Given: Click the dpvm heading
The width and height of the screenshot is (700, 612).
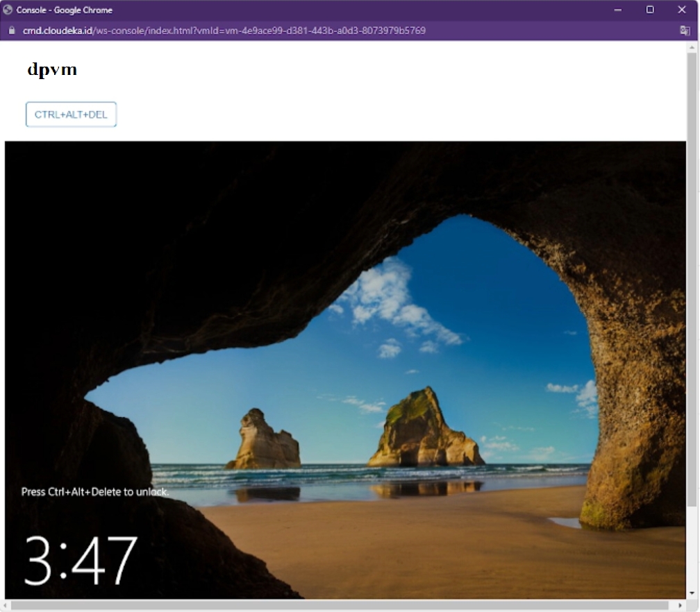Looking at the screenshot, I should (x=52, y=69).
